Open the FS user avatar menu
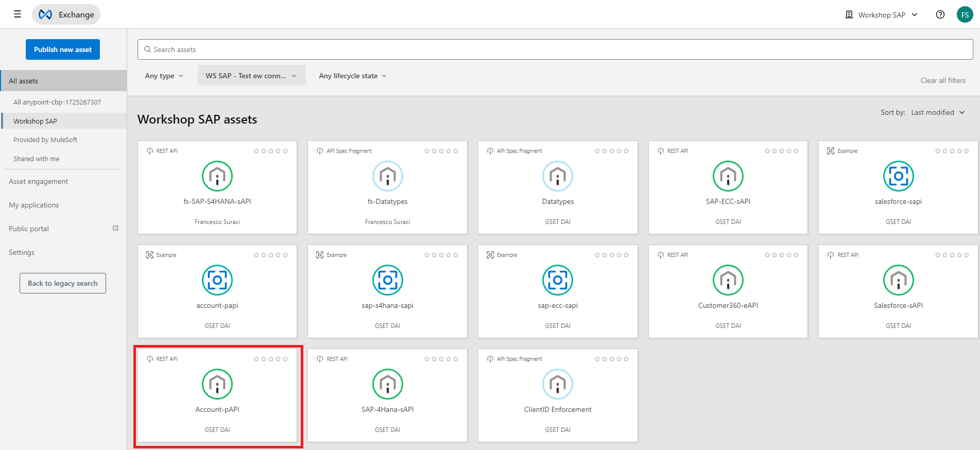980x450 pixels. (965, 14)
